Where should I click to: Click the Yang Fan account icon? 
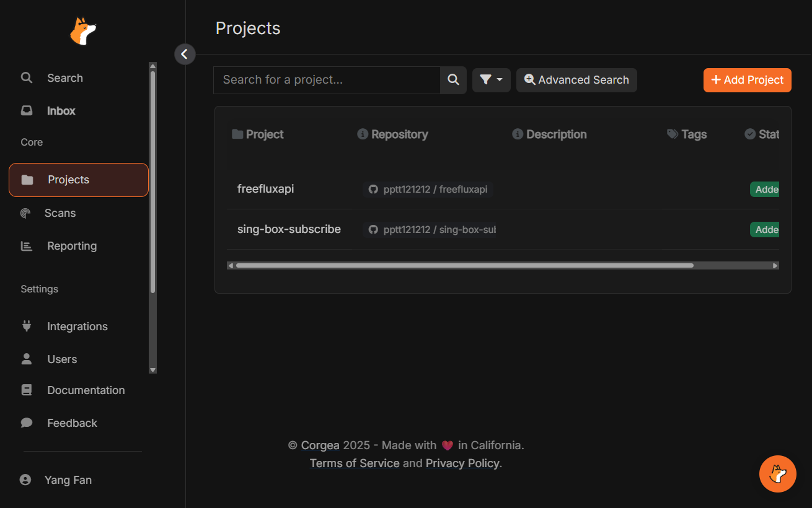click(25, 480)
